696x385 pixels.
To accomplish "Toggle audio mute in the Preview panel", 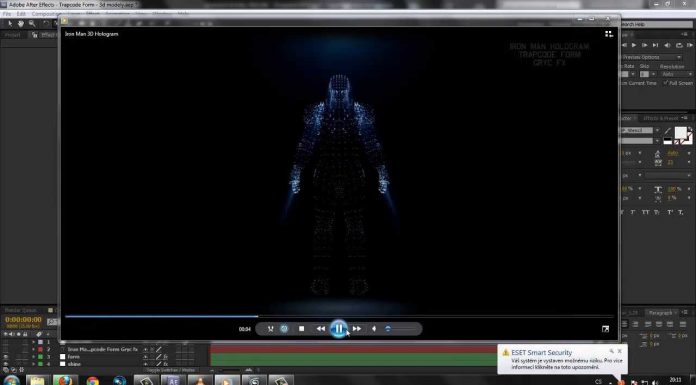I will coord(667,45).
